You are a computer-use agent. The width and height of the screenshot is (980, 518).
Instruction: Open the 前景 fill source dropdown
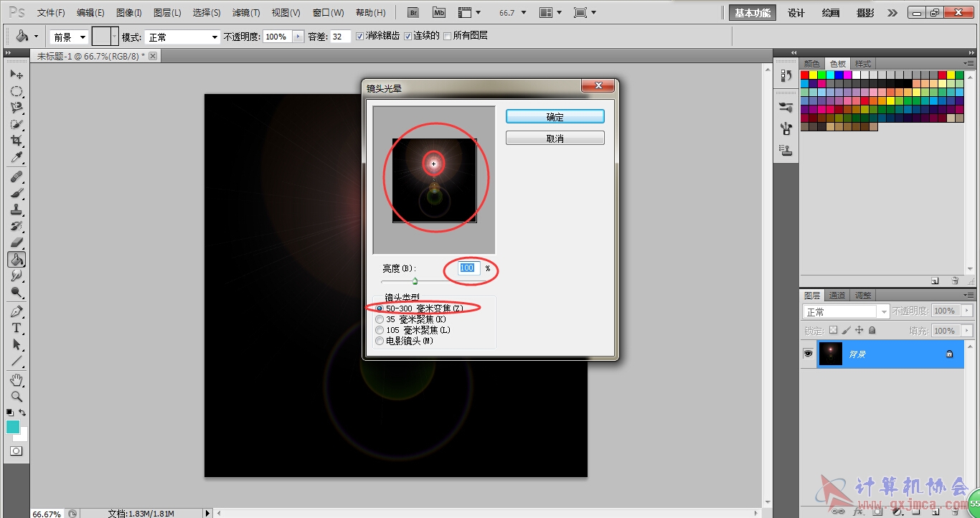(x=69, y=37)
